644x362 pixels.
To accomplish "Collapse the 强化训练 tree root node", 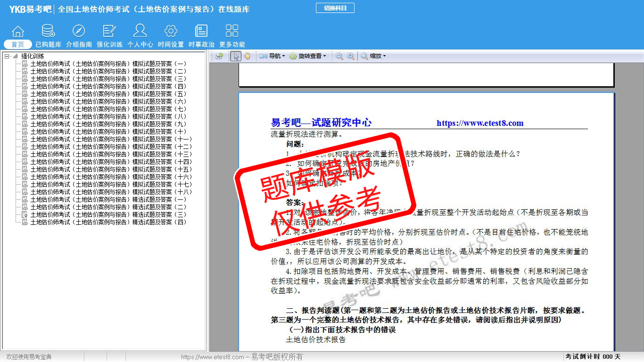I will pyautogui.click(x=7, y=56).
